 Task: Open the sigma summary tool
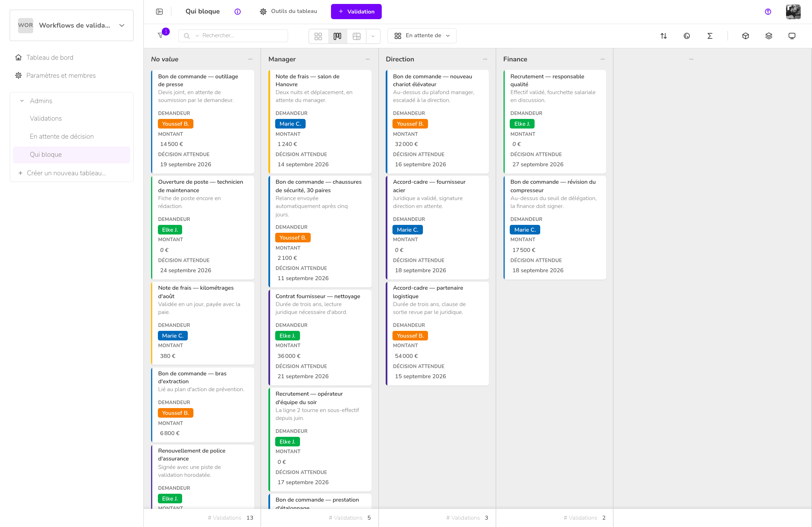pos(710,36)
